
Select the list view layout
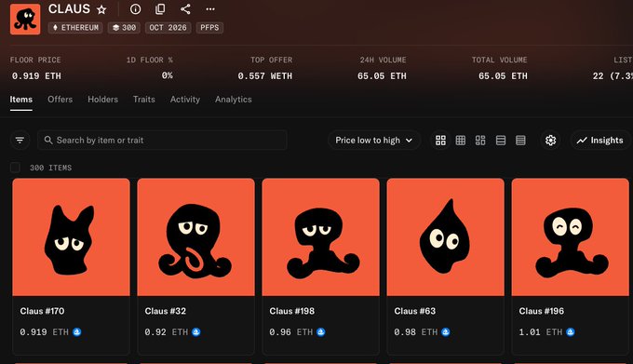(x=501, y=140)
